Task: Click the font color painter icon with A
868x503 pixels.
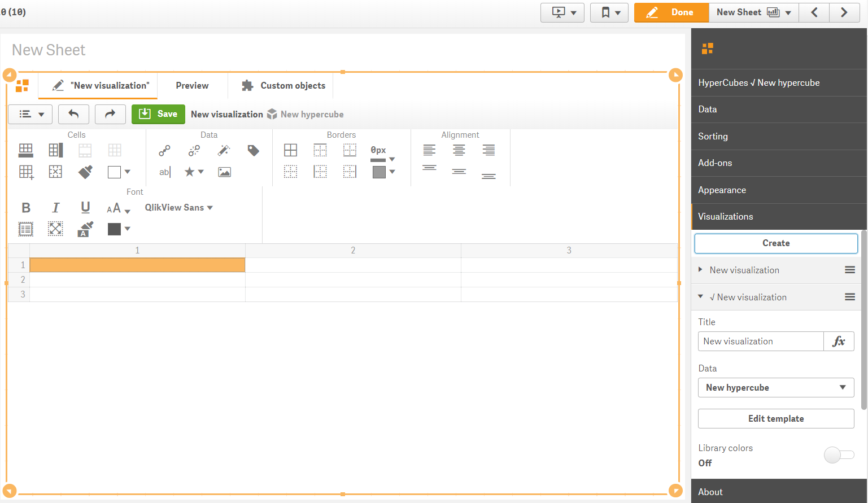Action: point(85,229)
